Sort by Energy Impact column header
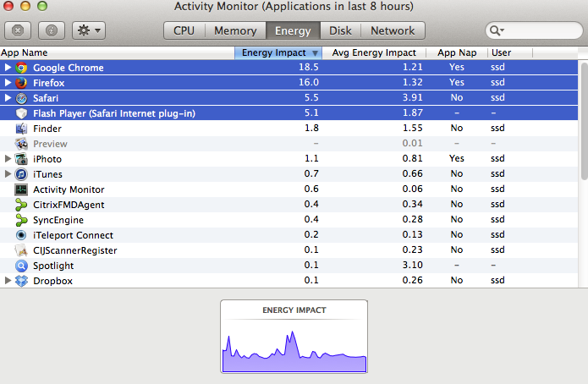 point(278,53)
